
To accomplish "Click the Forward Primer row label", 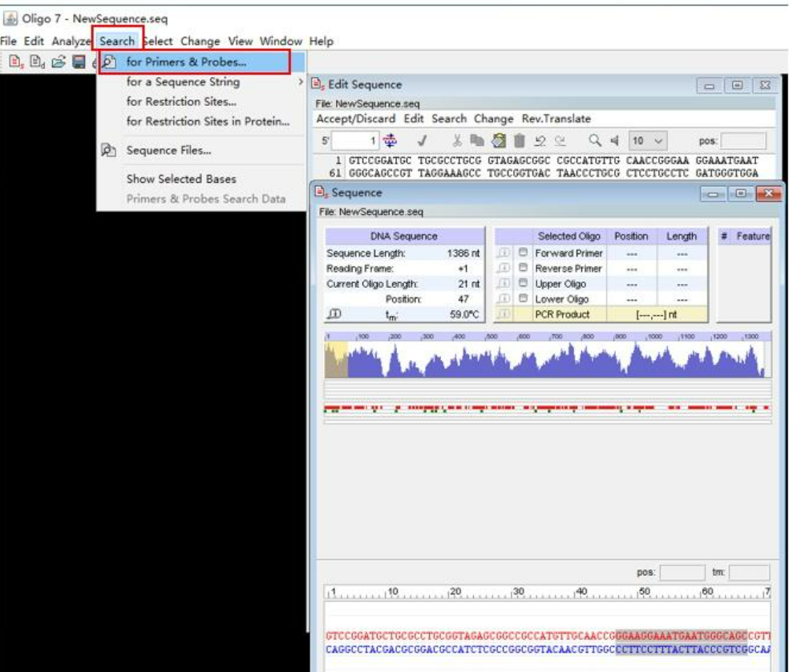I will 568,253.
